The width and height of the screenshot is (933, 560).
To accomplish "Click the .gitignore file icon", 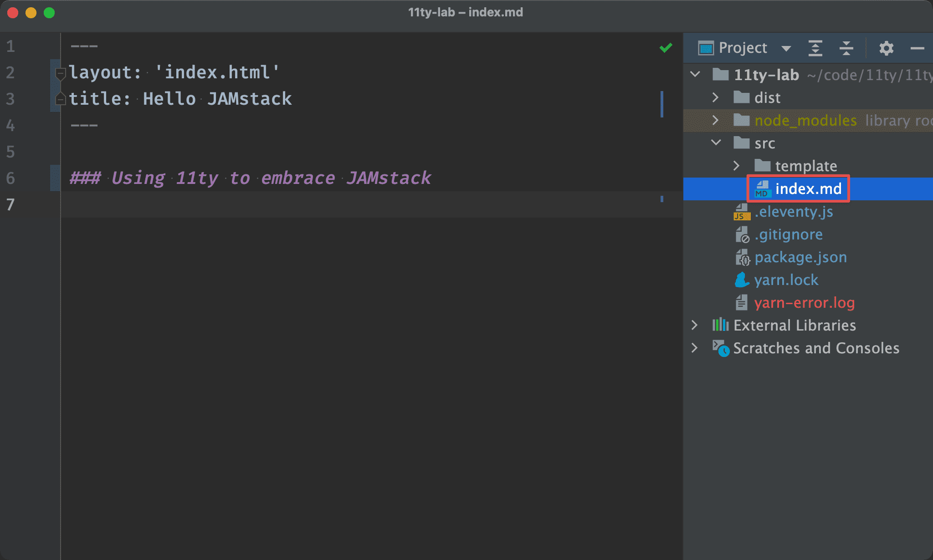I will [743, 234].
